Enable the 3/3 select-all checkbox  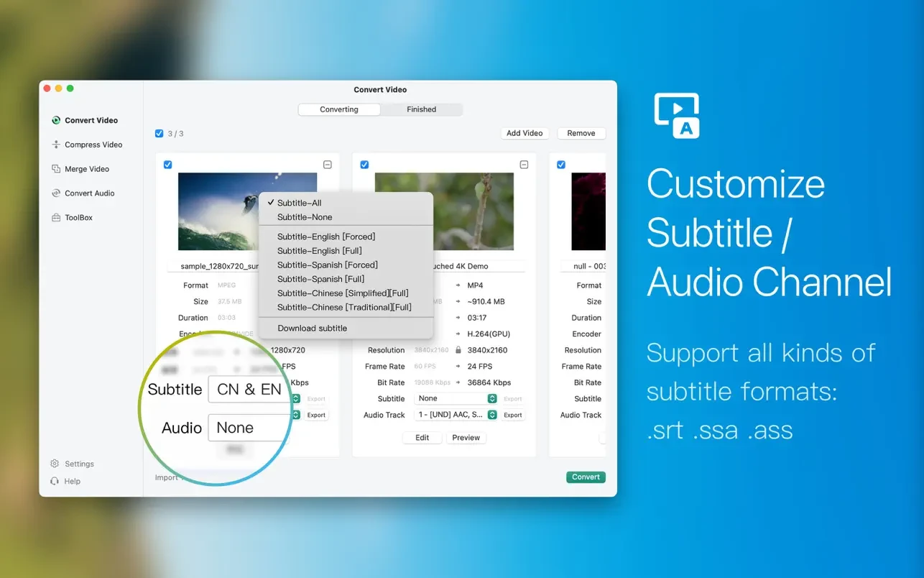pos(159,133)
